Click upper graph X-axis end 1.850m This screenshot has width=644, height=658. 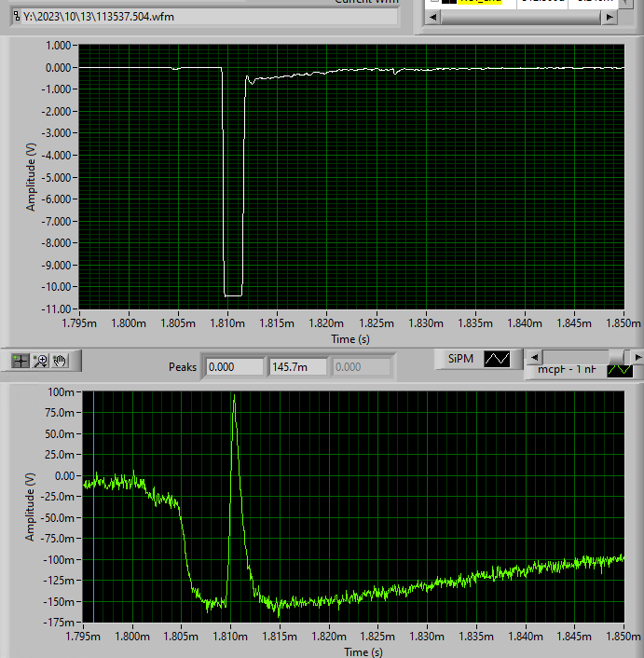[623, 323]
